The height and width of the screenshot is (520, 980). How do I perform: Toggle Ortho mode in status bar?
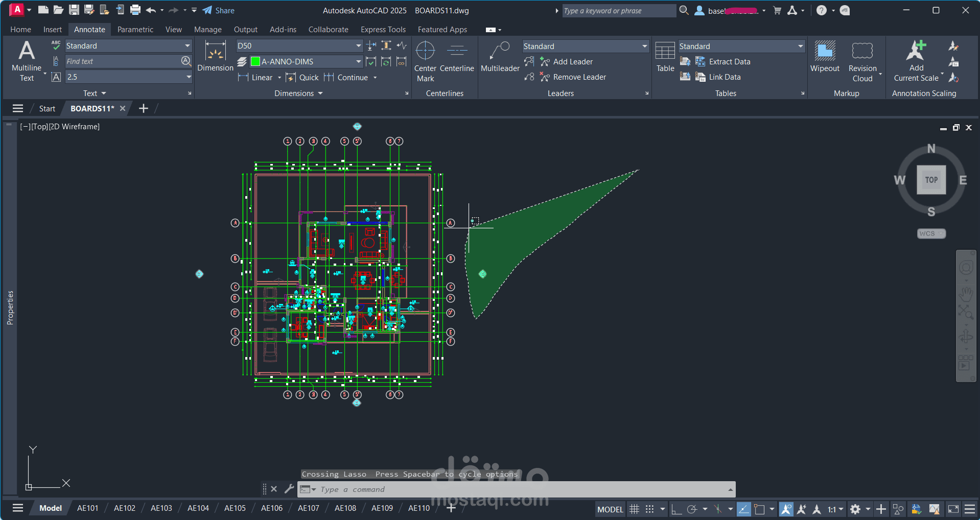click(x=676, y=509)
